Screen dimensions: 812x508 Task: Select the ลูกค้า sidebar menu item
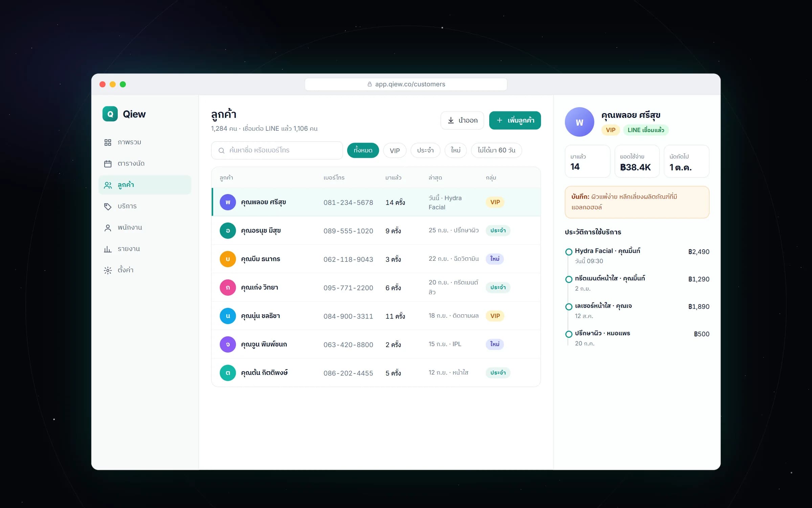point(145,185)
